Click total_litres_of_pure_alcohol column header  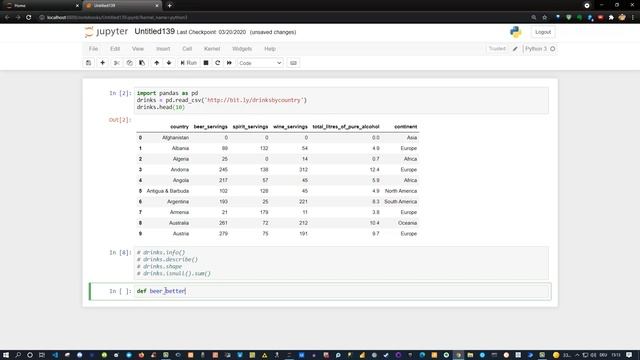pyautogui.click(x=346, y=127)
